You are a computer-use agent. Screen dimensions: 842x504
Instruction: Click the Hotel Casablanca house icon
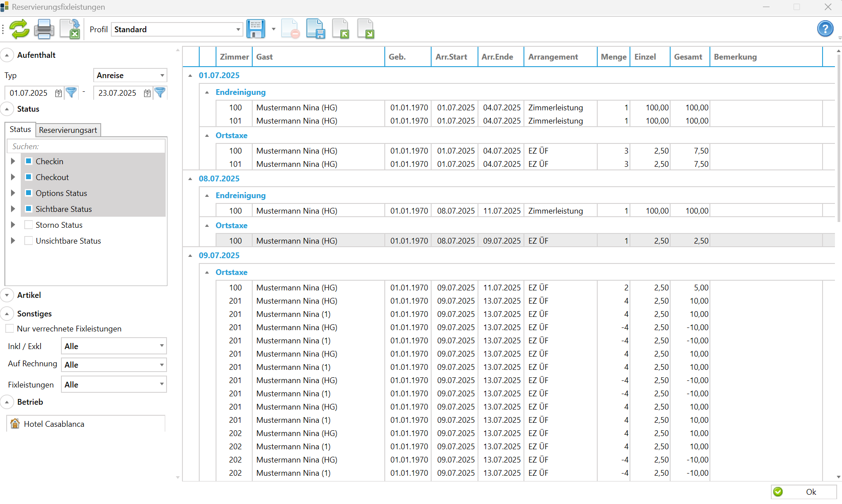tap(15, 424)
